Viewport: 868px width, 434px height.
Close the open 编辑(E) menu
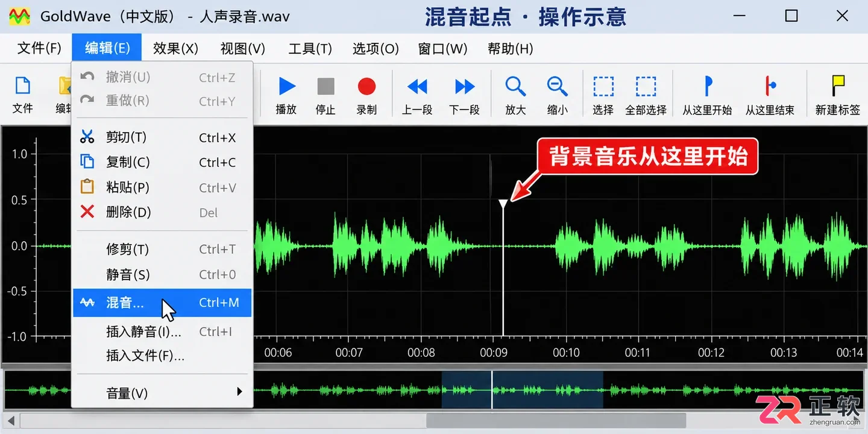(x=107, y=48)
